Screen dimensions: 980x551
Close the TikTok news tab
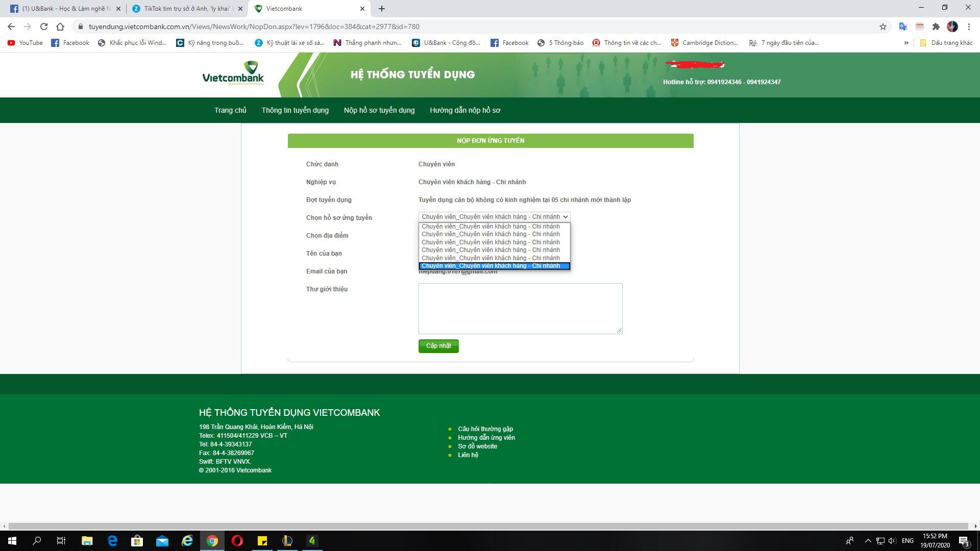pyautogui.click(x=240, y=9)
